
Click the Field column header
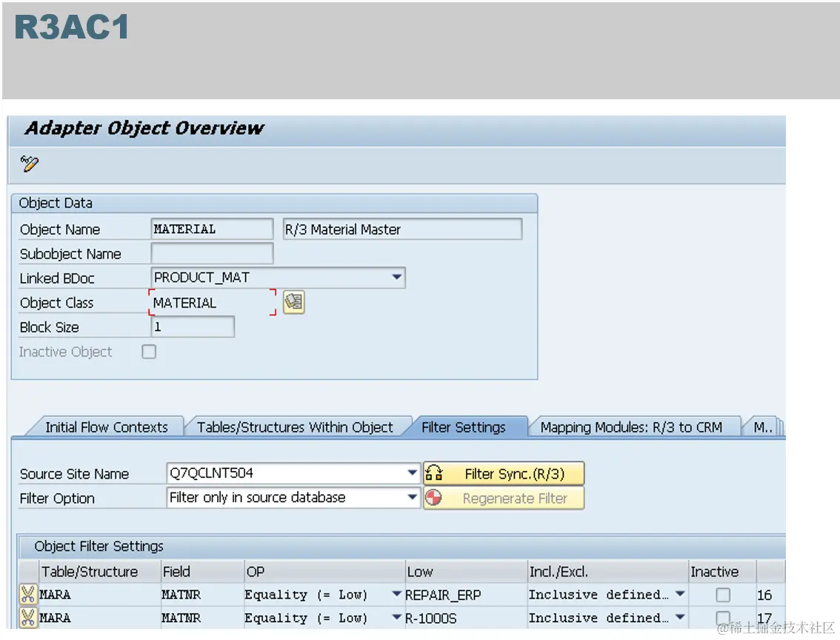(x=202, y=571)
